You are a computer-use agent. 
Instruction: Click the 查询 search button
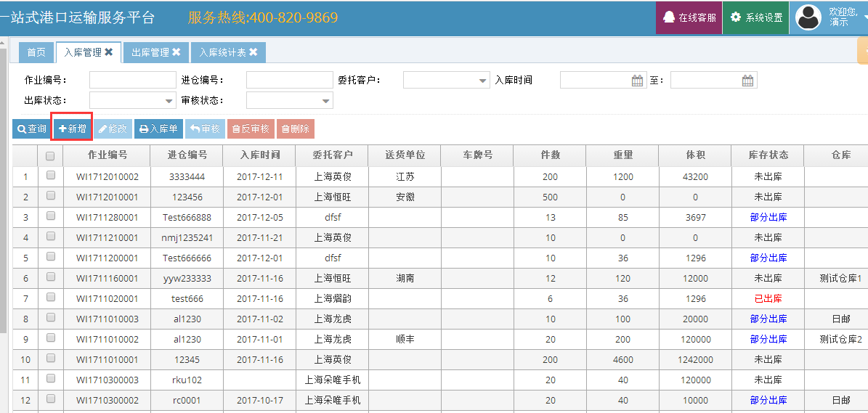31,129
